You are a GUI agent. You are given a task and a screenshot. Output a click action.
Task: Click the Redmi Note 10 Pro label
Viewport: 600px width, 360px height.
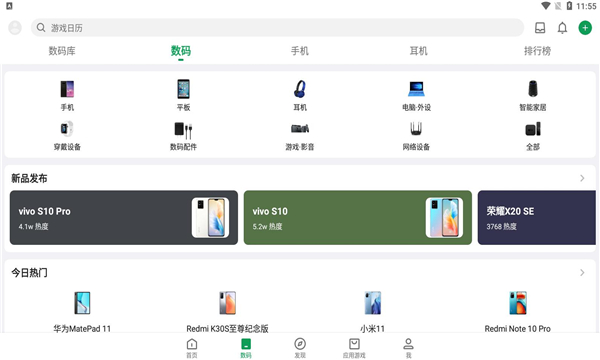point(518,329)
